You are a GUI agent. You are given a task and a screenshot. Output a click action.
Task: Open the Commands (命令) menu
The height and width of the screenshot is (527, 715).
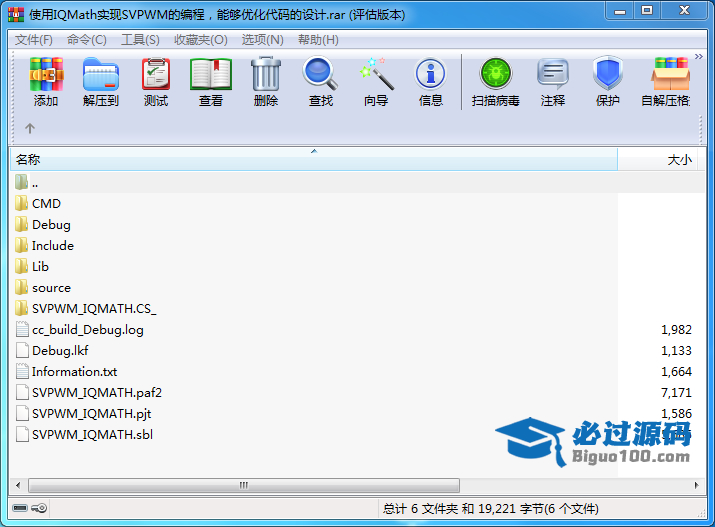87,40
